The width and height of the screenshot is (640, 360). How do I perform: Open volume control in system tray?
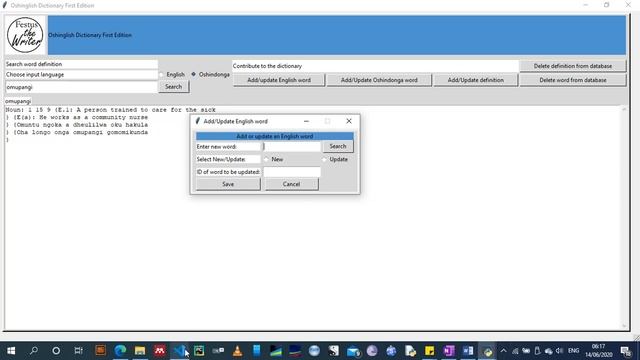(x=560, y=351)
